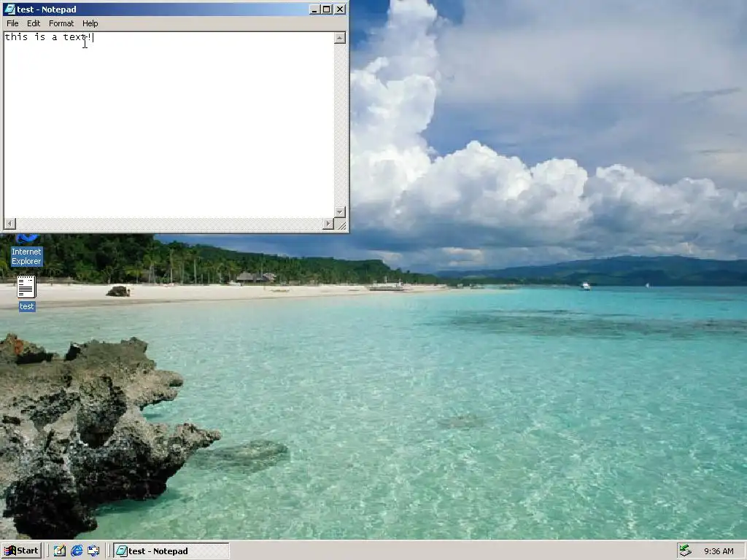Click the 9:36 AM taskbar clock
This screenshot has width=747, height=560.
coord(719,551)
